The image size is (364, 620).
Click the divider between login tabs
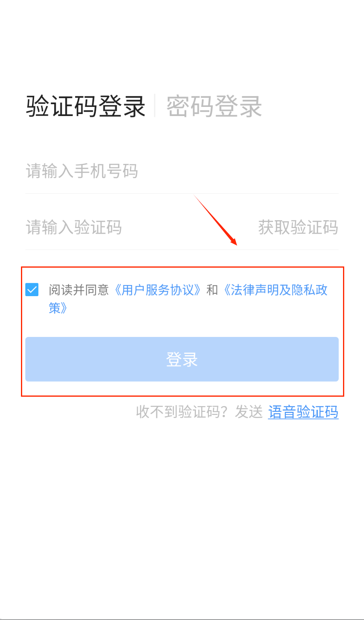[x=155, y=106]
